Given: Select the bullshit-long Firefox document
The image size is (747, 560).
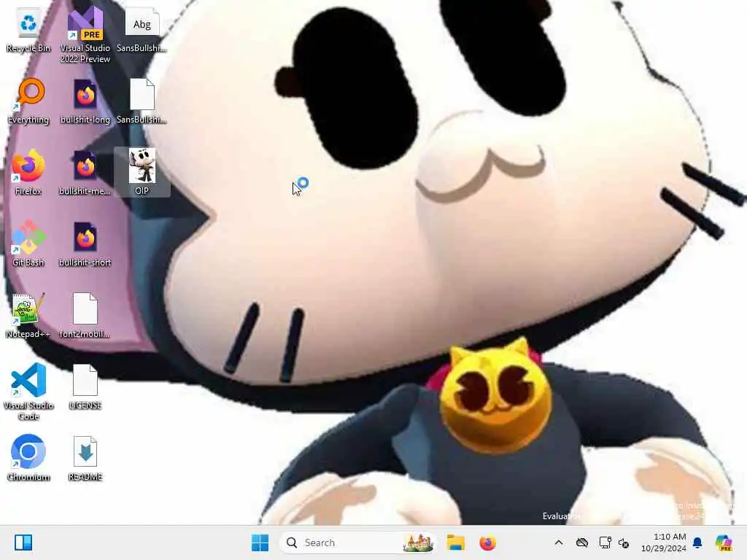Looking at the screenshot, I should [85, 101].
